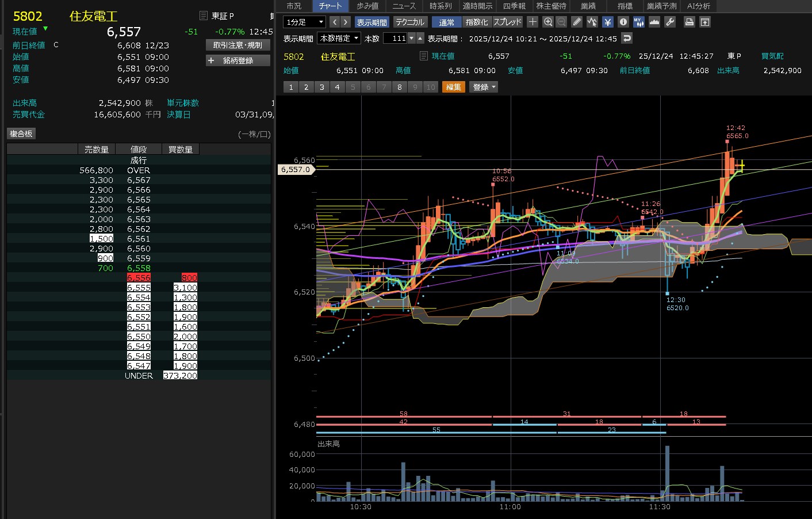This screenshot has width=812, height=519.
Task: Click the reset display period arrow icon
Action: 627,39
